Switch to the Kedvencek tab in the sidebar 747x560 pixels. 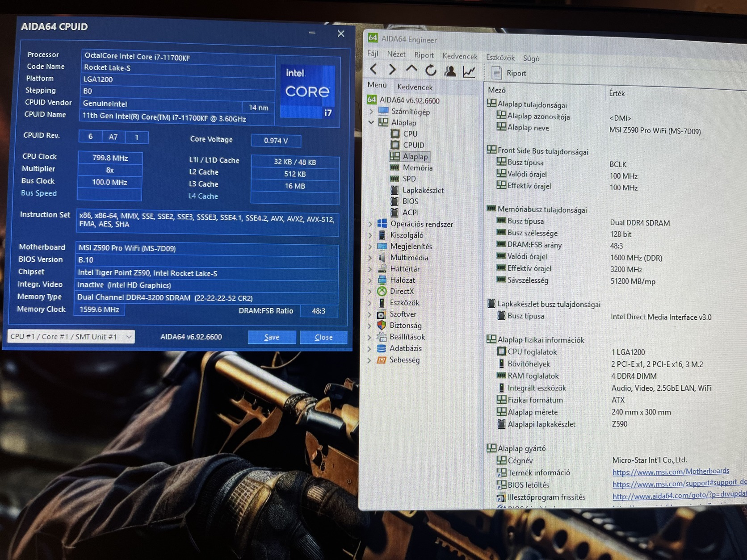click(415, 87)
